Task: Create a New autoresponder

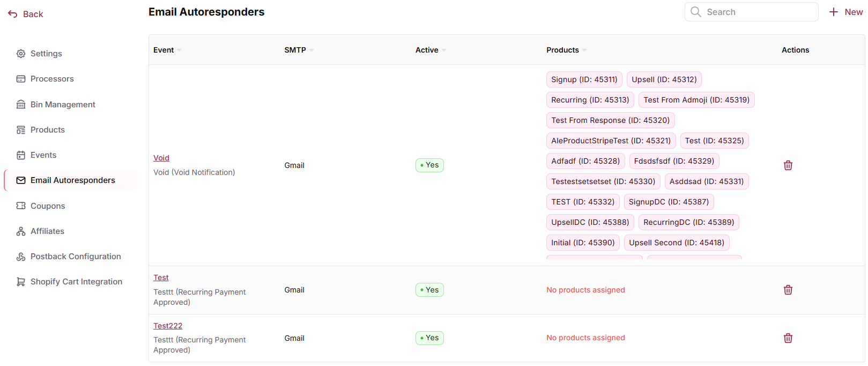Action: (845, 12)
